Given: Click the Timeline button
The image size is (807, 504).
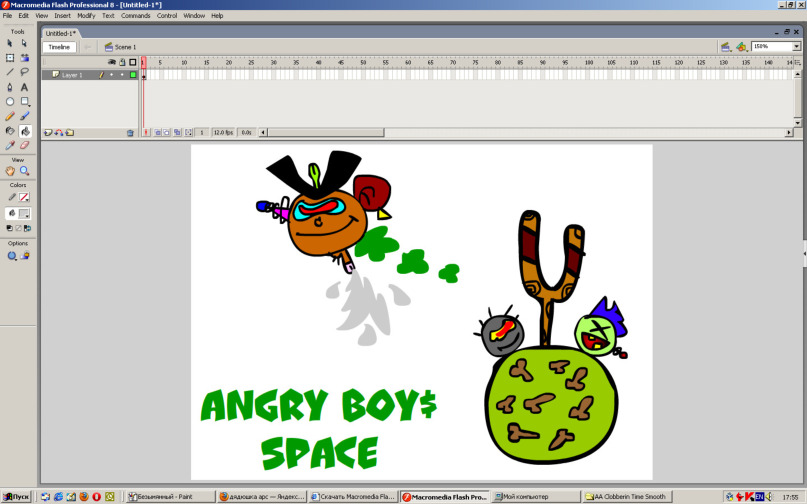Looking at the screenshot, I should click(x=59, y=47).
